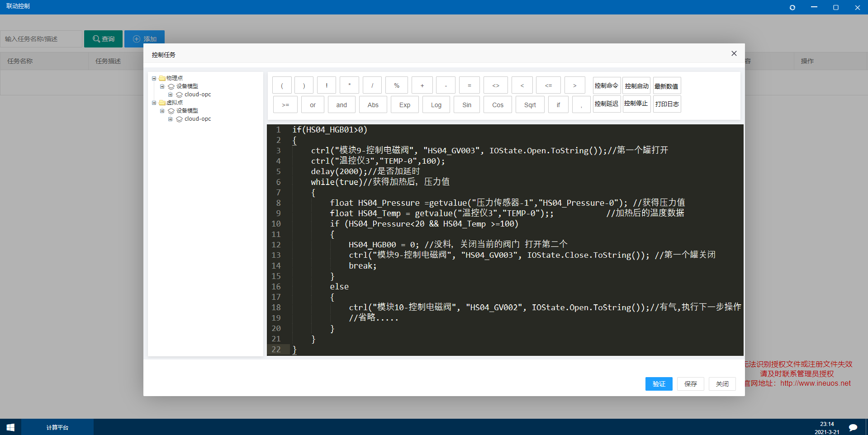
Task: Collapse the 物理点 tree folder
Action: tap(154, 78)
